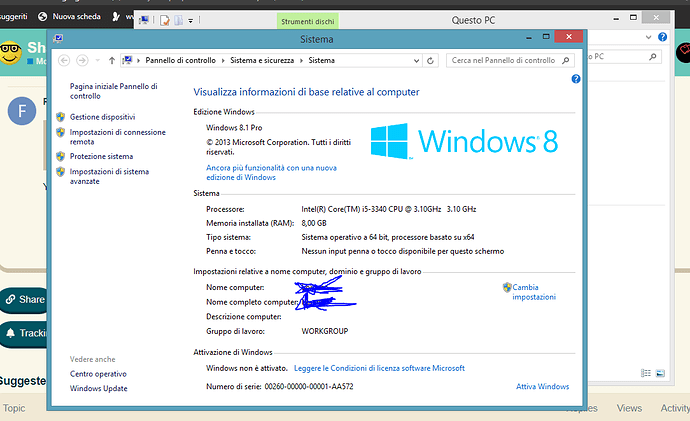Minimize the Sistema window
Image resolution: width=690 pixels, height=421 pixels.
coord(529,38)
